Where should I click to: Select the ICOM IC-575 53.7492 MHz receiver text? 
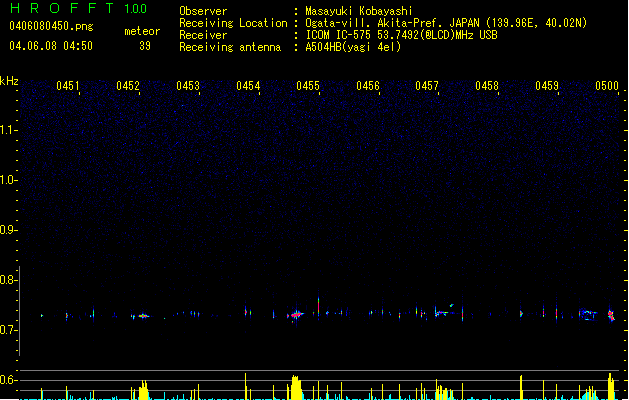pos(402,35)
